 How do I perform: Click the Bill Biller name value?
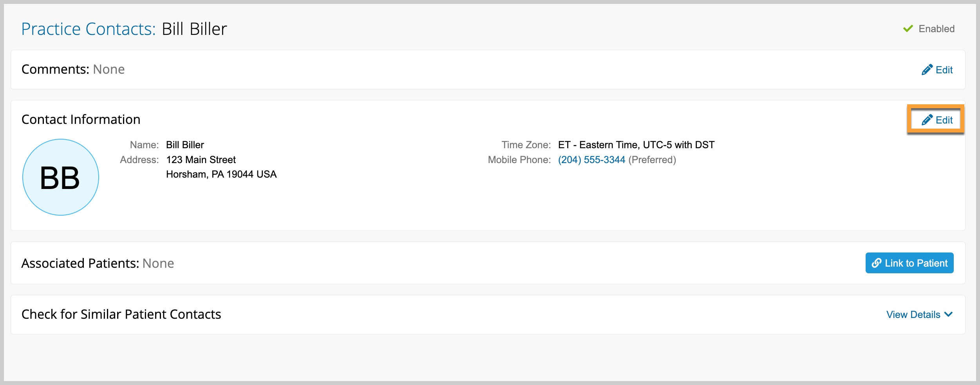point(185,145)
